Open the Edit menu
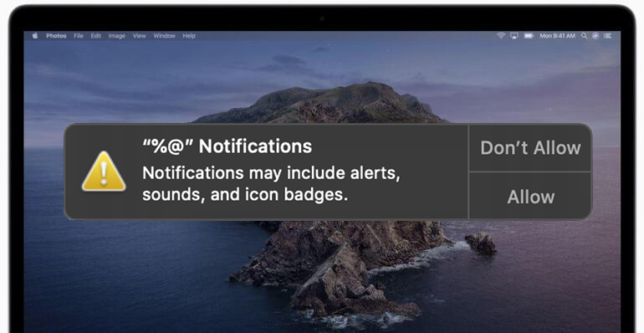Viewport: 644px width, 333px height. pos(96,36)
